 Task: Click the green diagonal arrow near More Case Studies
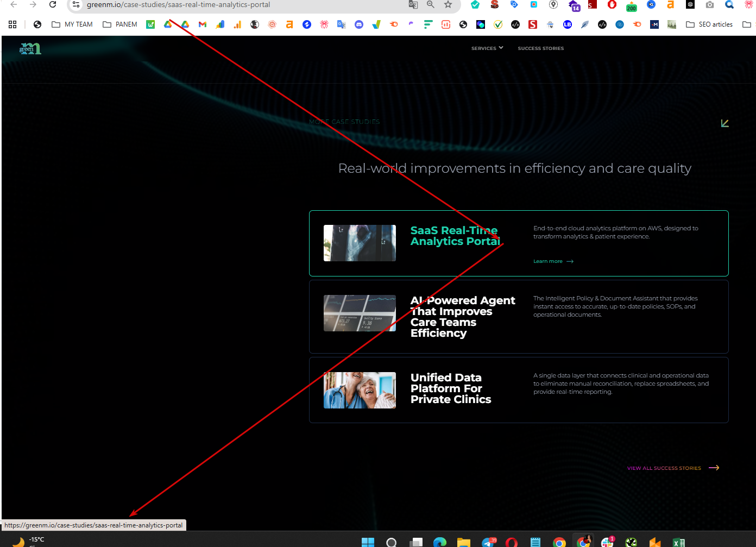pyautogui.click(x=724, y=123)
